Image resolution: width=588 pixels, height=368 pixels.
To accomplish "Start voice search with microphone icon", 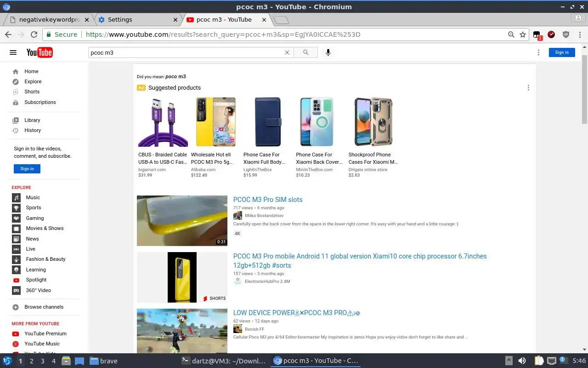I will (328, 52).
